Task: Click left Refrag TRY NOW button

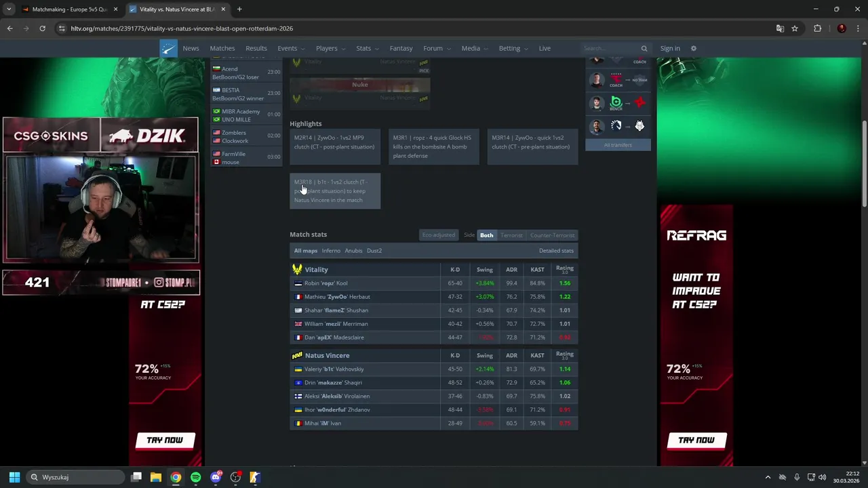Action: click(x=165, y=441)
